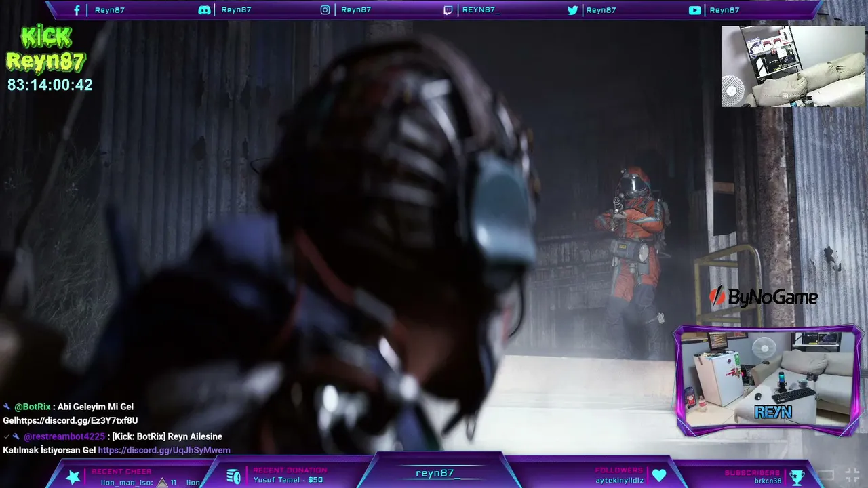The image size is (868, 488).
Task: Click the exit fullscreen icon
Action: click(851, 474)
